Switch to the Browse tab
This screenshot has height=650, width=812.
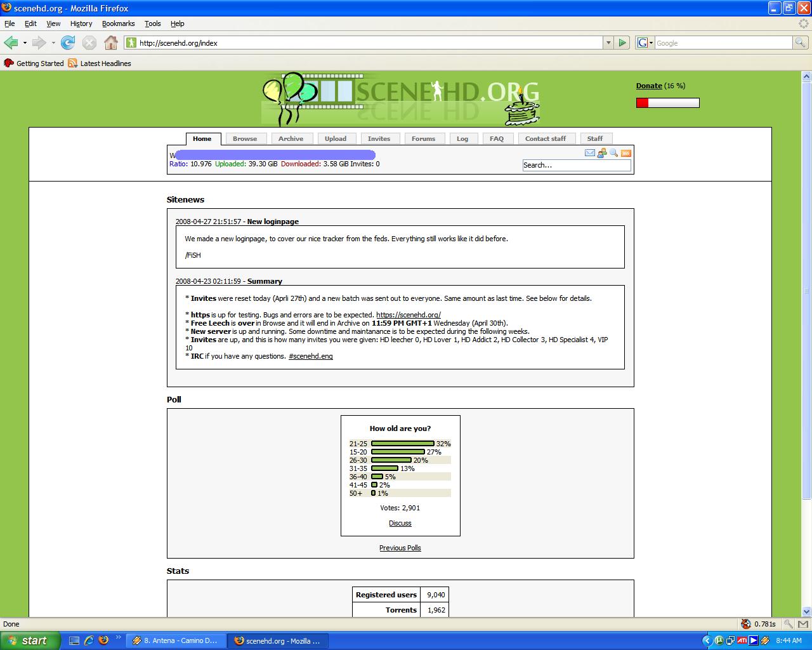pos(245,139)
